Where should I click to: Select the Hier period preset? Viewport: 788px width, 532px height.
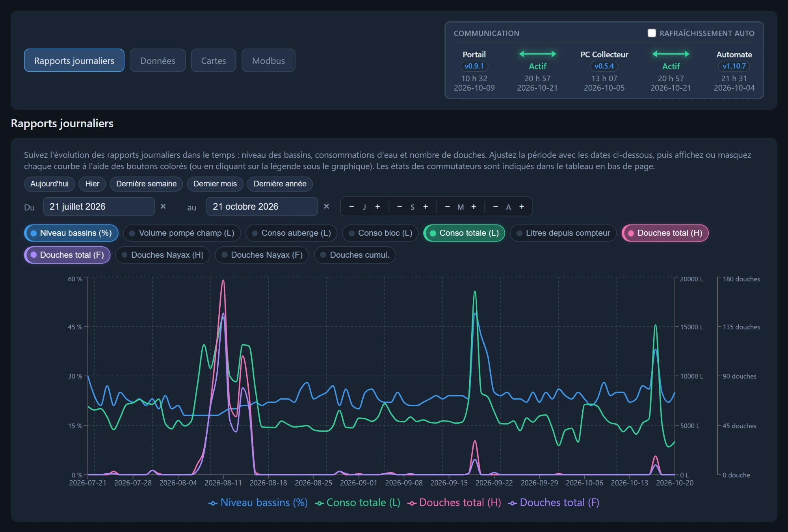(x=92, y=184)
